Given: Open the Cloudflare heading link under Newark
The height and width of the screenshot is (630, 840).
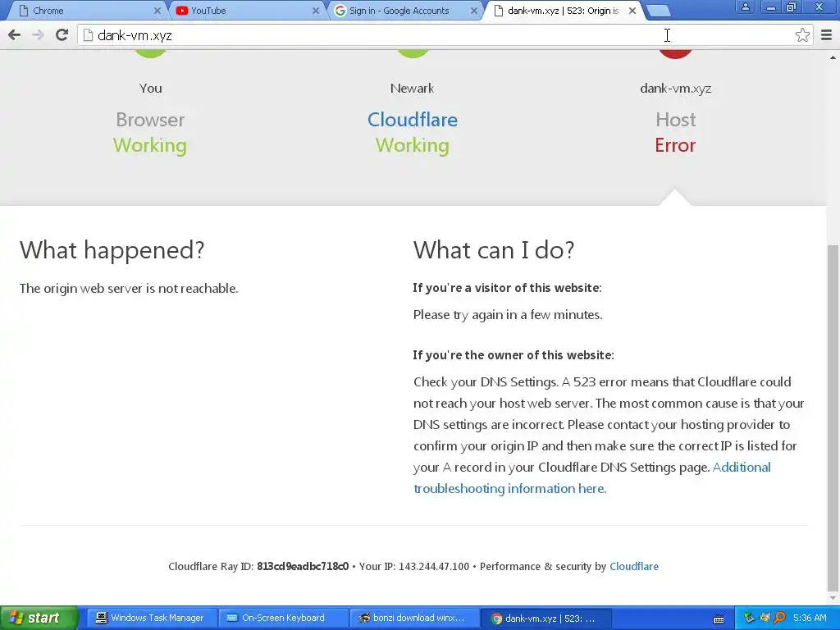Looking at the screenshot, I should (x=413, y=120).
